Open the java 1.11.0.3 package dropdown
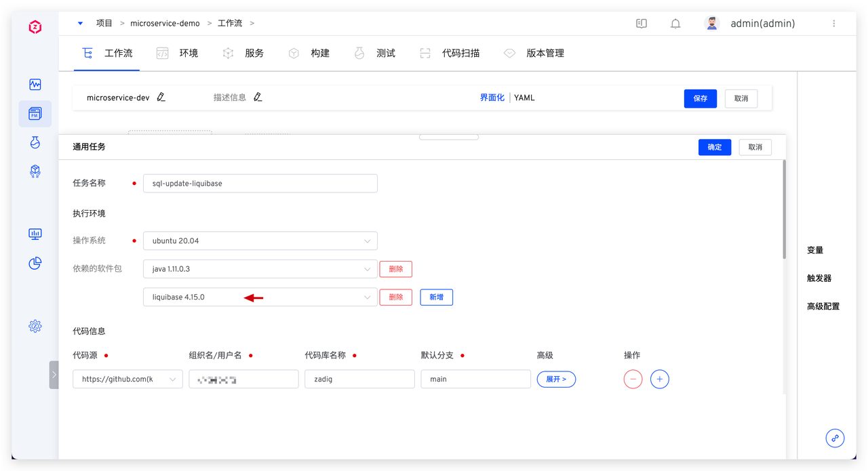The image size is (868, 471). pos(260,269)
